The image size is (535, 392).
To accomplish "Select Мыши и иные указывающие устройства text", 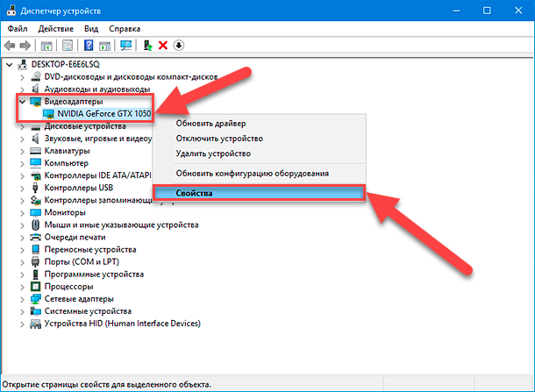I will pos(121,225).
